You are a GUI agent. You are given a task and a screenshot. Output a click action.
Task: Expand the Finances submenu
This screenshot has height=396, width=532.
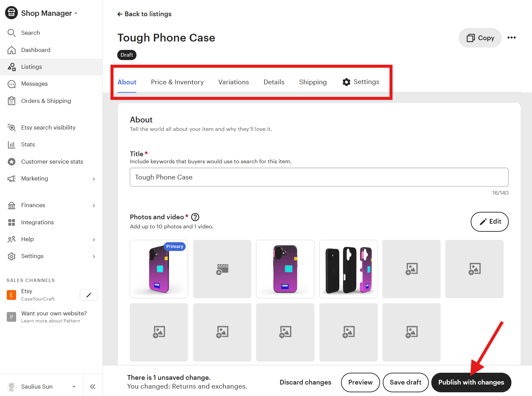click(94, 205)
